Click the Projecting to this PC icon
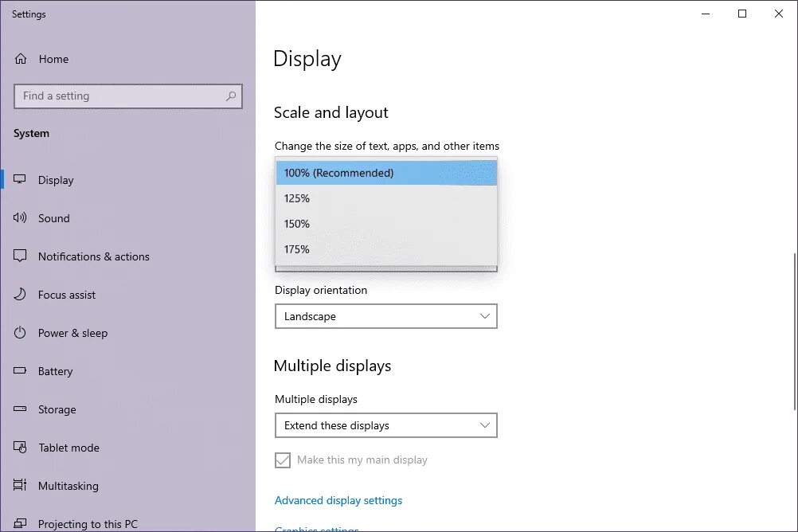The image size is (798, 532). tap(20, 523)
